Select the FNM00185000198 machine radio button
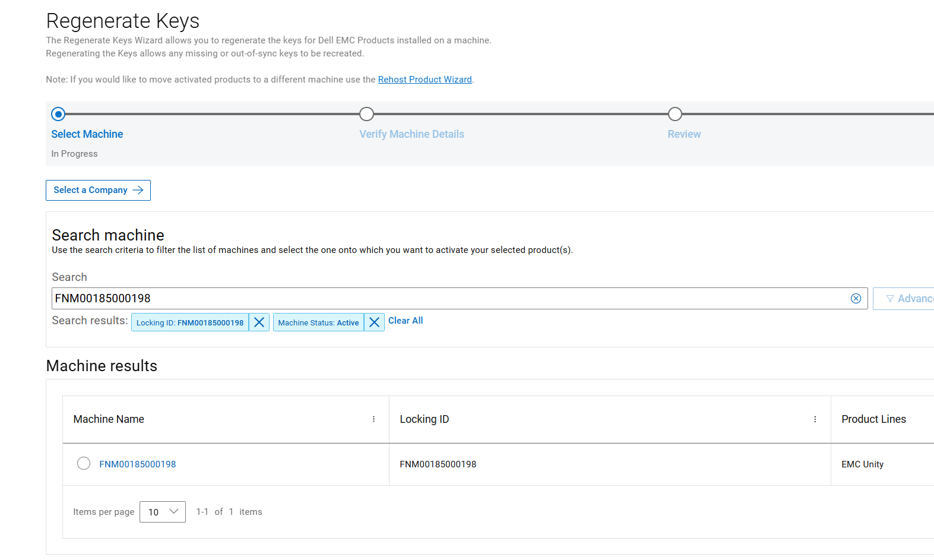The image size is (934, 560). 84,463
